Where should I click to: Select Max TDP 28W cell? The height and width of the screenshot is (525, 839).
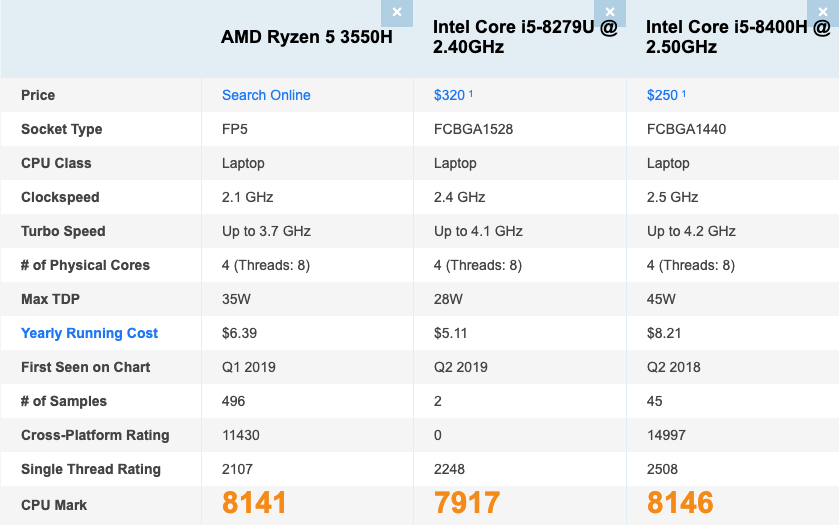pyautogui.click(x=448, y=299)
